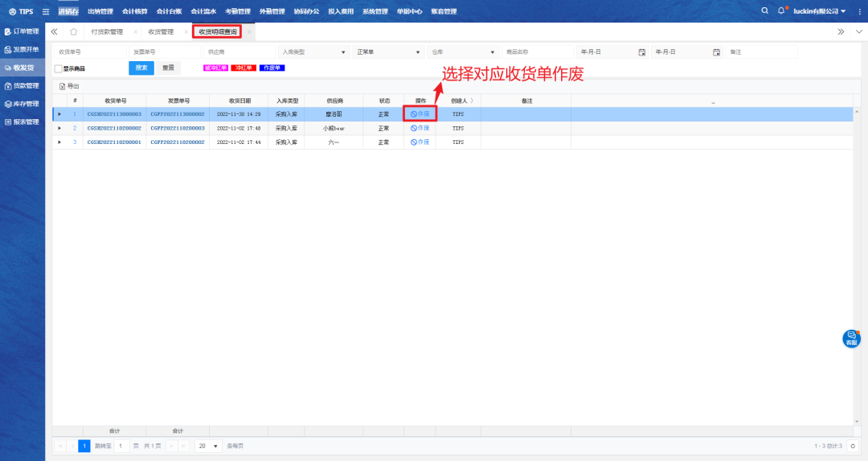This screenshot has width=868, height=461.
Task: Open the 客服 customer service floating icon
Action: 851,339
